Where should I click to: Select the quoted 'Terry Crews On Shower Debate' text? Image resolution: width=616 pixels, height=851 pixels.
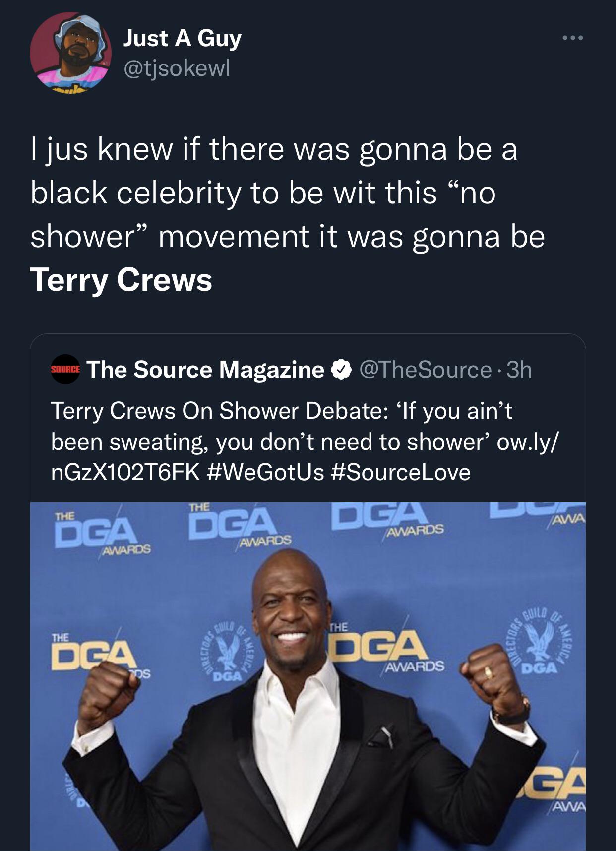308,441
